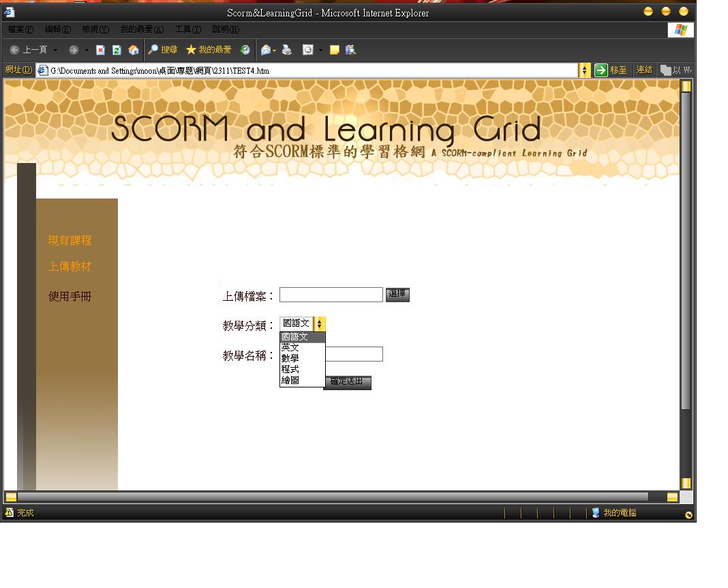Expand the 教學分類 dropdown arrow
This screenshot has height=588, width=728.
[x=320, y=324]
